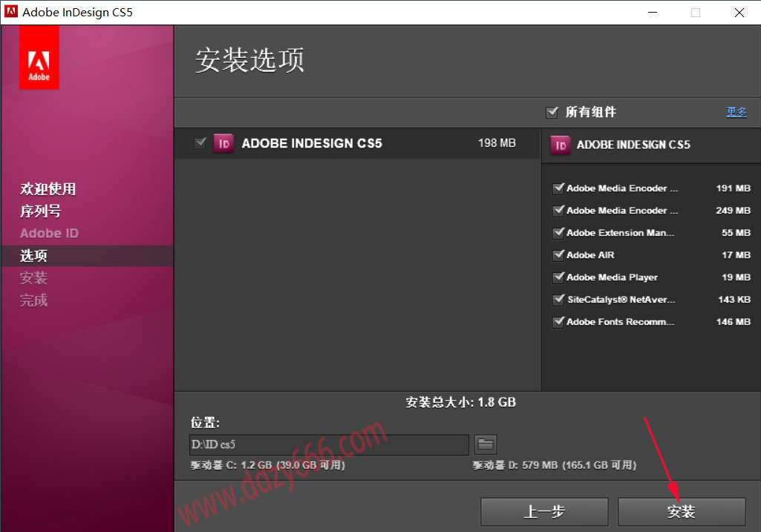Uncheck the Adobe Media Encoder 249 MB component
Image resolution: width=761 pixels, height=532 pixels.
tap(558, 211)
